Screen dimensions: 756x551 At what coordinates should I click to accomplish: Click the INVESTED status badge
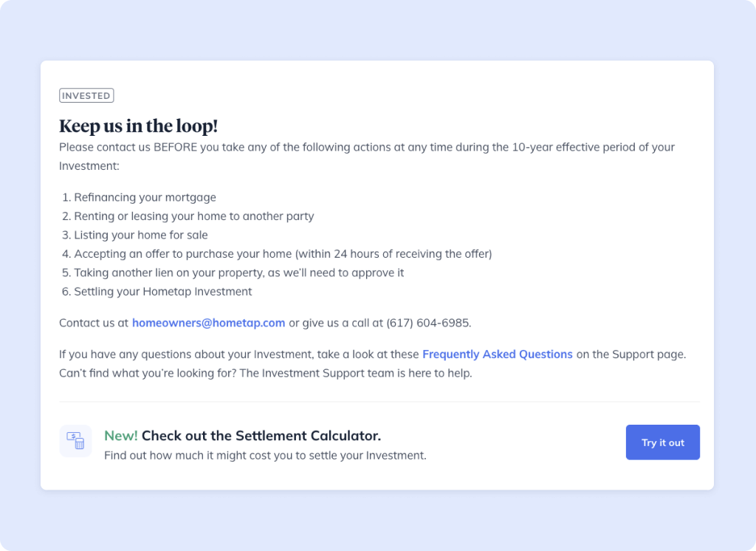[86, 96]
